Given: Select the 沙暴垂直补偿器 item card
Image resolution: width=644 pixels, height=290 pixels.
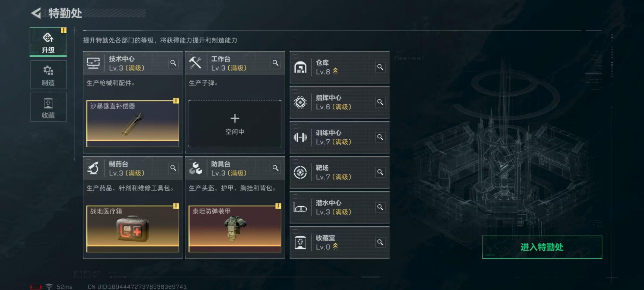Looking at the screenshot, I should pos(132,124).
